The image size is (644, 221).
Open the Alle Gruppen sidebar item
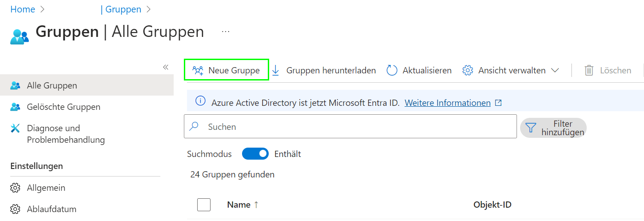87,85
